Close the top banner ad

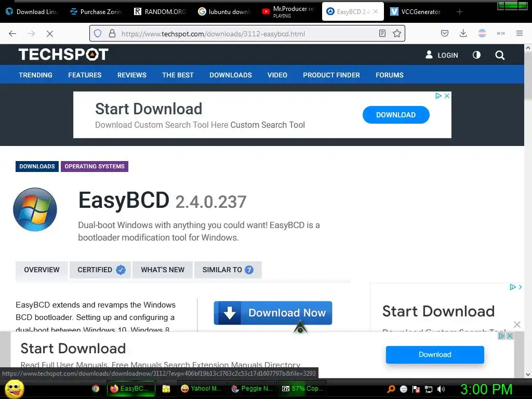tap(447, 96)
